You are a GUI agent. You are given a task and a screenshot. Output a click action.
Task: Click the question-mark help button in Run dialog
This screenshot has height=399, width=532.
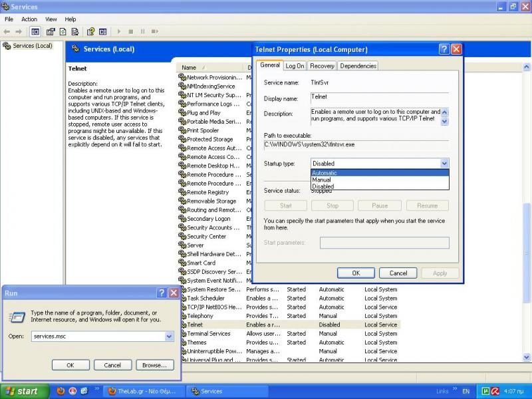[162, 293]
